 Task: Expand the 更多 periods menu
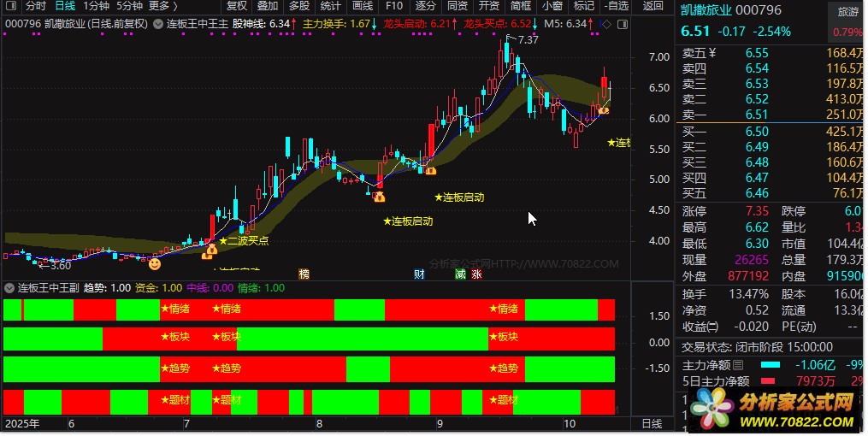[x=163, y=6]
